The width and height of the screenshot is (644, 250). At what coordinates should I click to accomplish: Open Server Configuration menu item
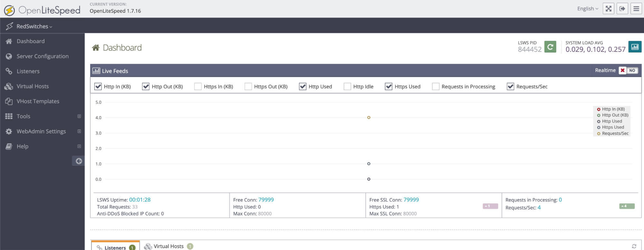pos(42,56)
